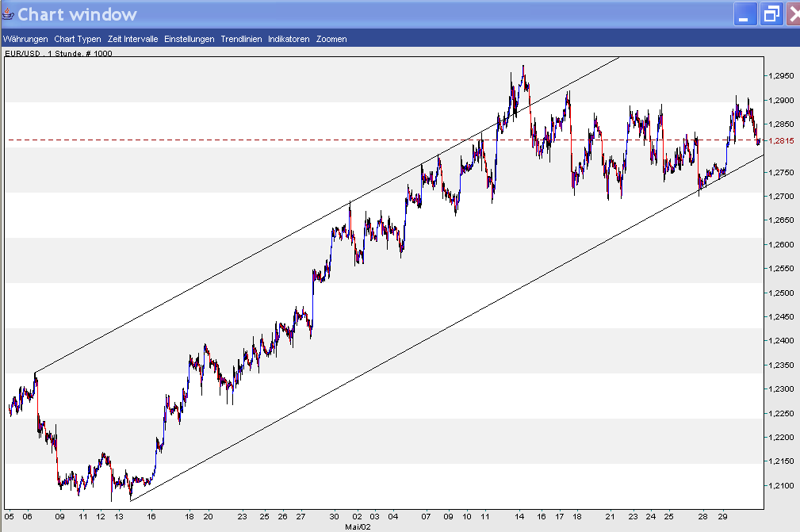The width and height of the screenshot is (800, 532).
Task: Open the Zeit Intervalle menu
Action: coord(132,39)
